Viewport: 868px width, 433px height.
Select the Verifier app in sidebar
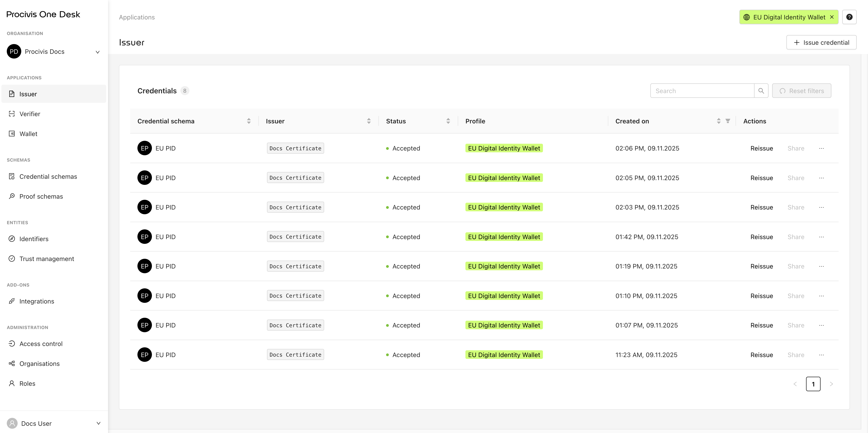tap(29, 114)
